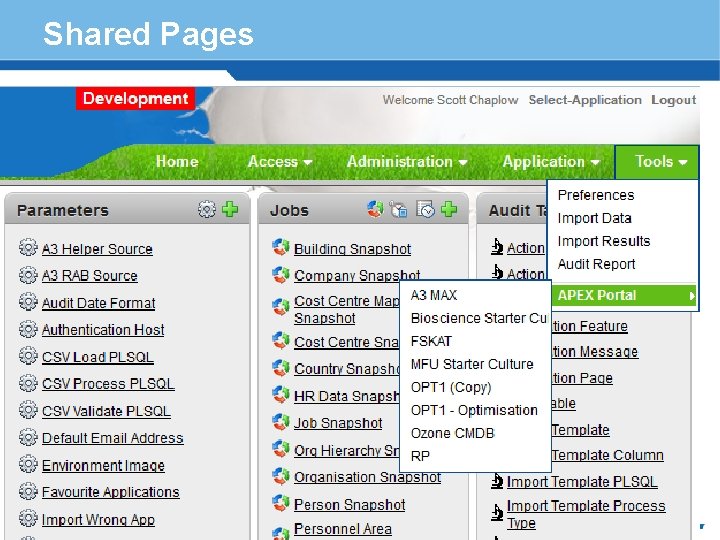
Task: Select A3 MAX in the APEX Portal submenu
Action: coord(434,295)
